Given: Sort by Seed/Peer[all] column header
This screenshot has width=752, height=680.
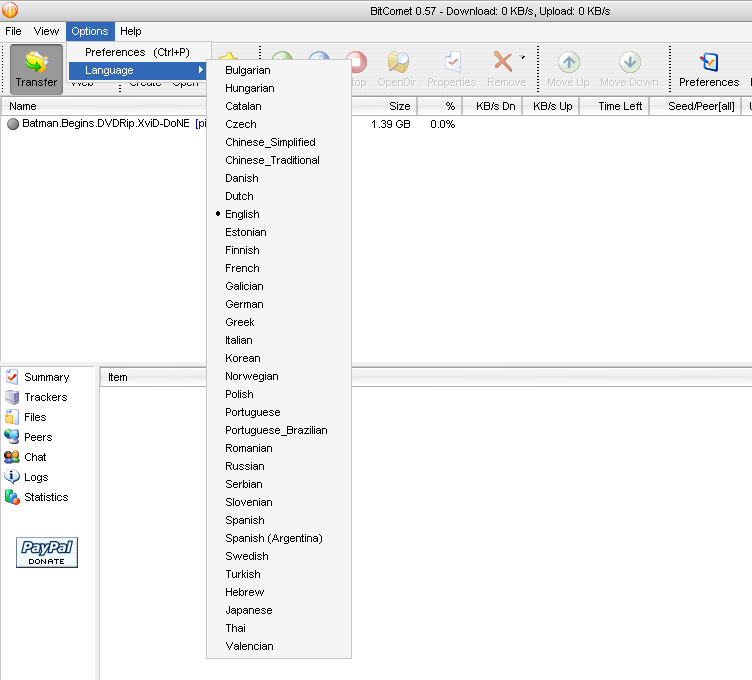Looking at the screenshot, I should pyautogui.click(x=696, y=106).
